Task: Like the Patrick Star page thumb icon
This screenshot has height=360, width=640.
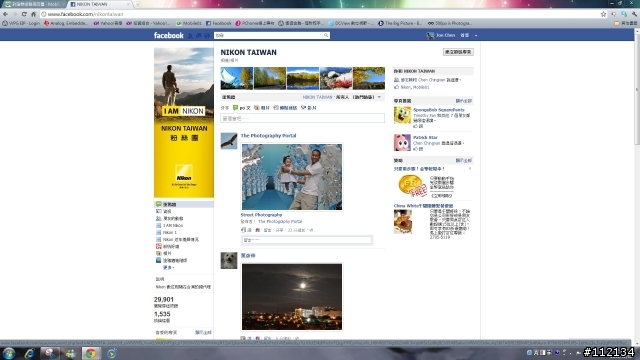Action: click(x=417, y=149)
